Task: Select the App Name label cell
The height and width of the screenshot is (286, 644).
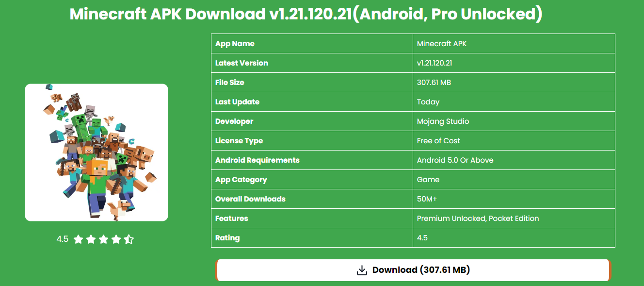Action: [312, 44]
